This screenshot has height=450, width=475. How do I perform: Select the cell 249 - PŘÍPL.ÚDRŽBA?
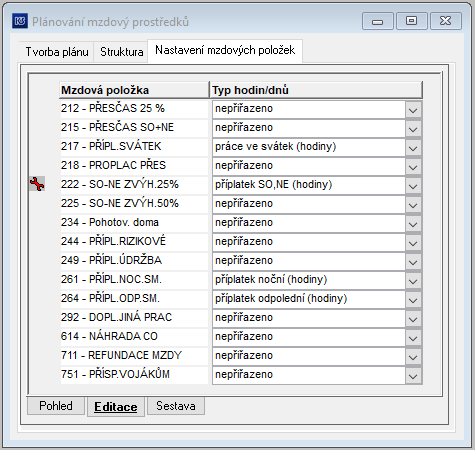pos(134,261)
